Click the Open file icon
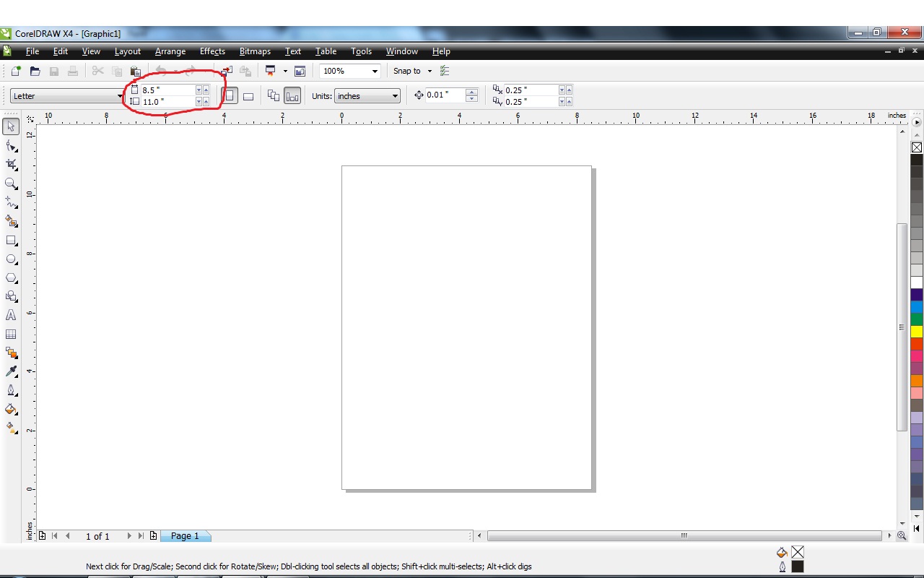 pos(35,71)
